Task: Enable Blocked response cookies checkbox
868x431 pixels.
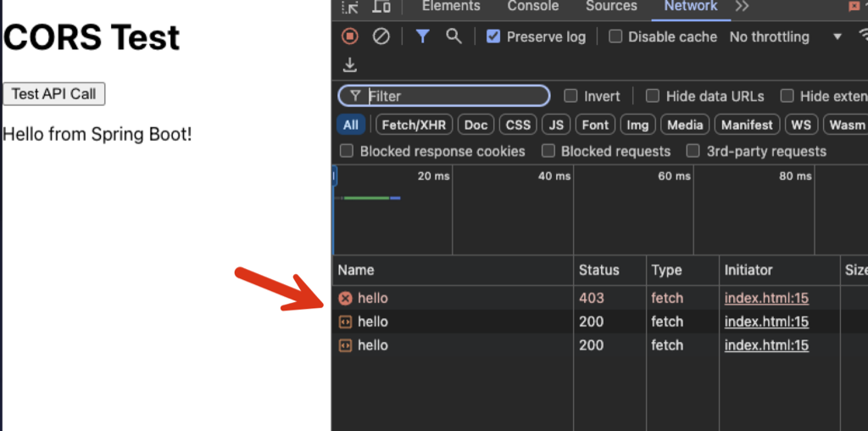Action: [x=346, y=151]
